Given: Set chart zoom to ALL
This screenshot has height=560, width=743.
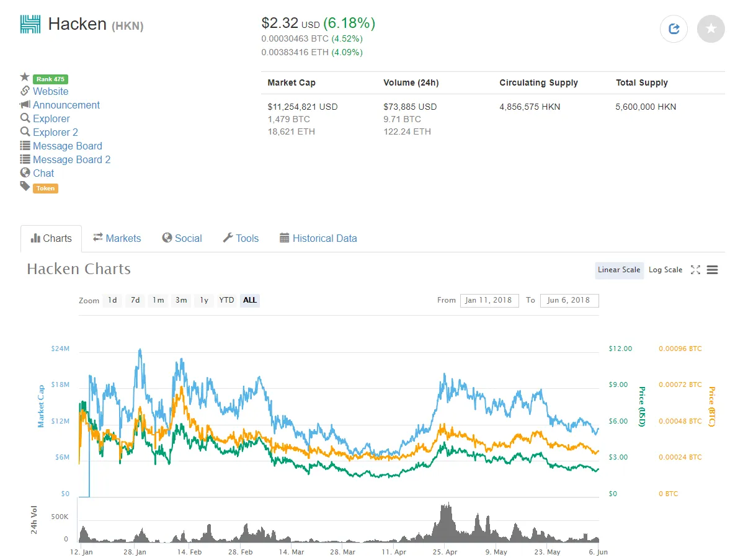Looking at the screenshot, I should coord(250,300).
